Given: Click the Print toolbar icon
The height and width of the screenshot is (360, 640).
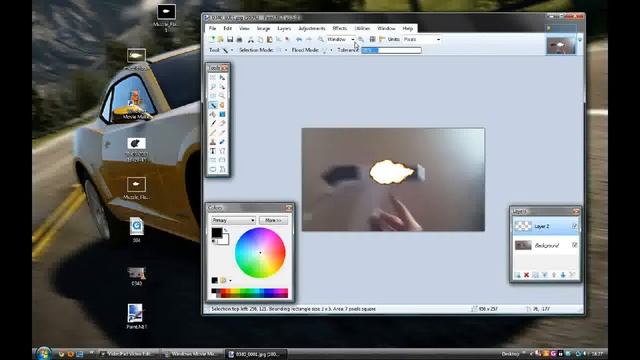Looking at the screenshot, I should tap(239, 40).
